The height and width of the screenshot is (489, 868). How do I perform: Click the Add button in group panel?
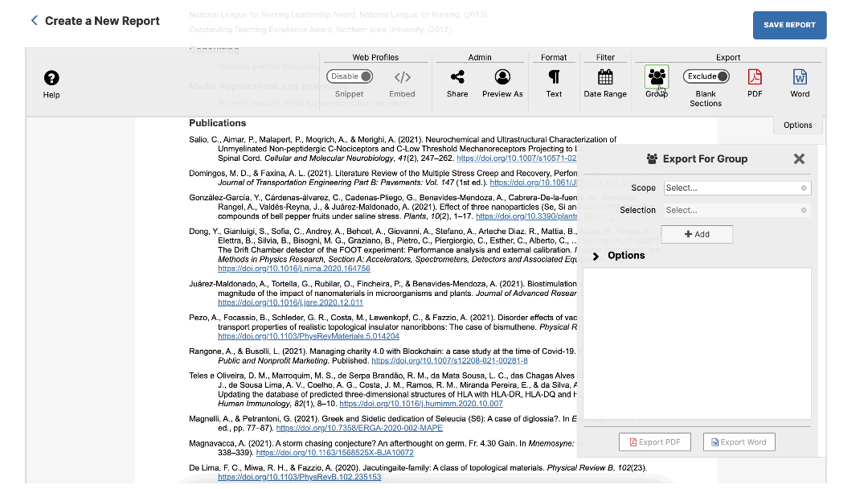pyautogui.click(x=697, y=234)
